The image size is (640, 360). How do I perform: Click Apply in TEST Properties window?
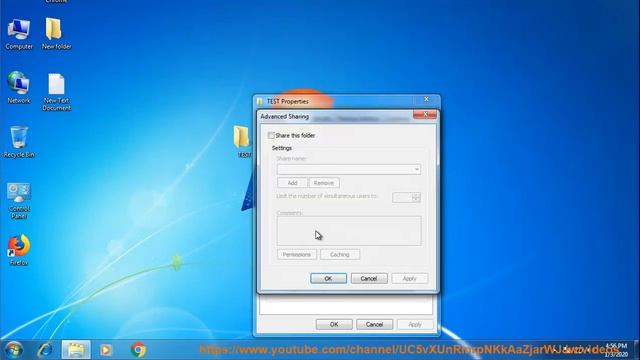coord(415,324)
